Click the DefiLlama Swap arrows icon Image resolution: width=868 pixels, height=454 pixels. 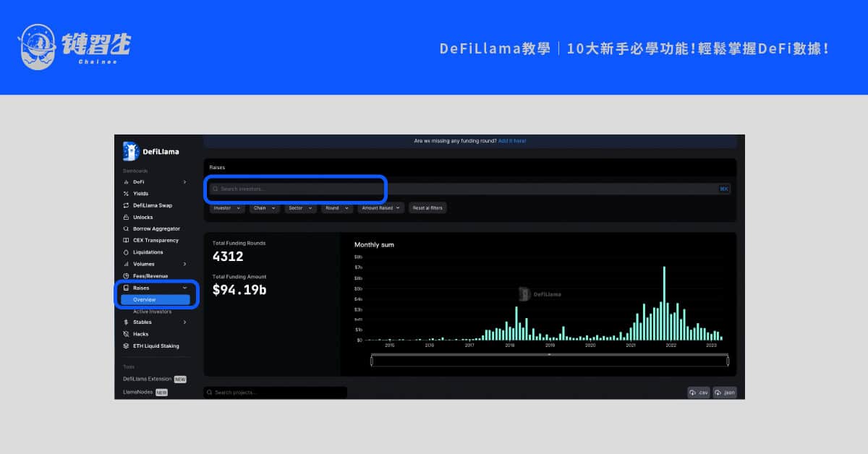tap(126, 205)
